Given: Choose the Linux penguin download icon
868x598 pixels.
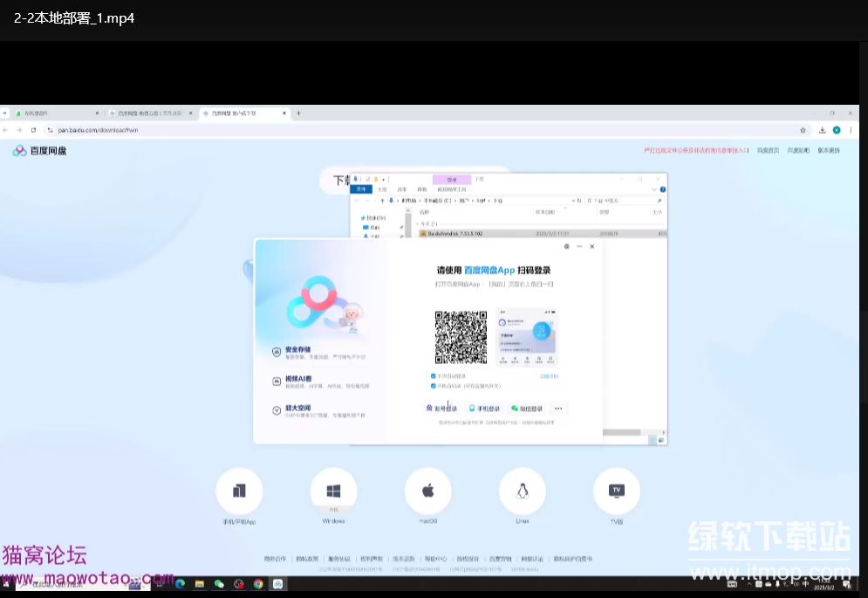Looking at the screenshot, I should [522, 491].
